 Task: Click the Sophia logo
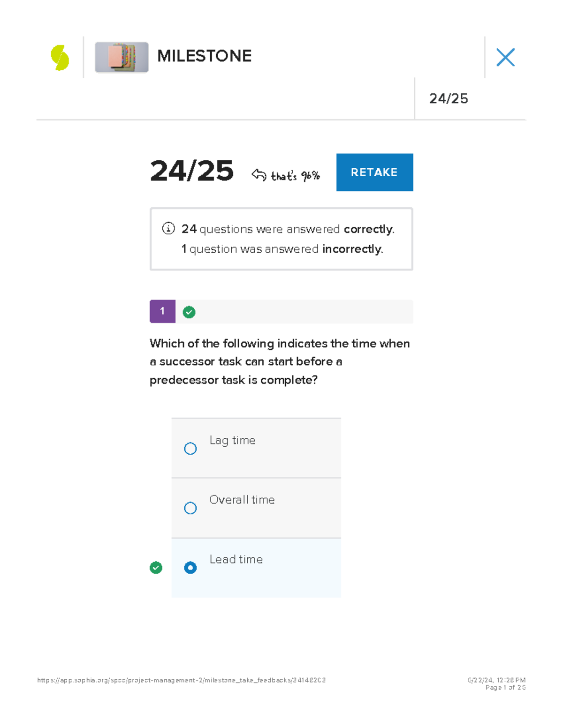[x=60, y=58]
